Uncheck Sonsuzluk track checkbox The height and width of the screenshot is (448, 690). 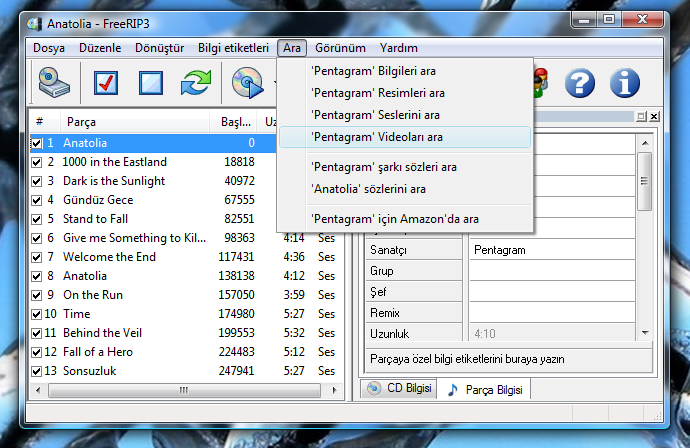click(x=37, y=371)
